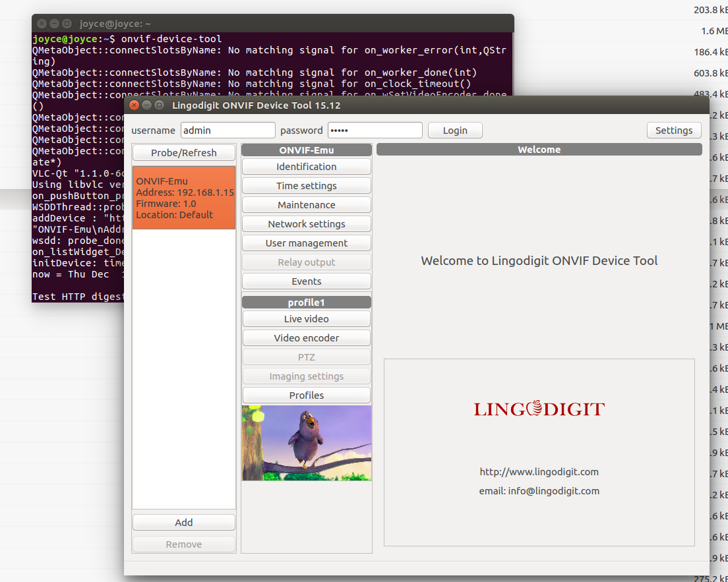
Task: Close the joyce@joyce terminal window
Action: coord(42,23)
